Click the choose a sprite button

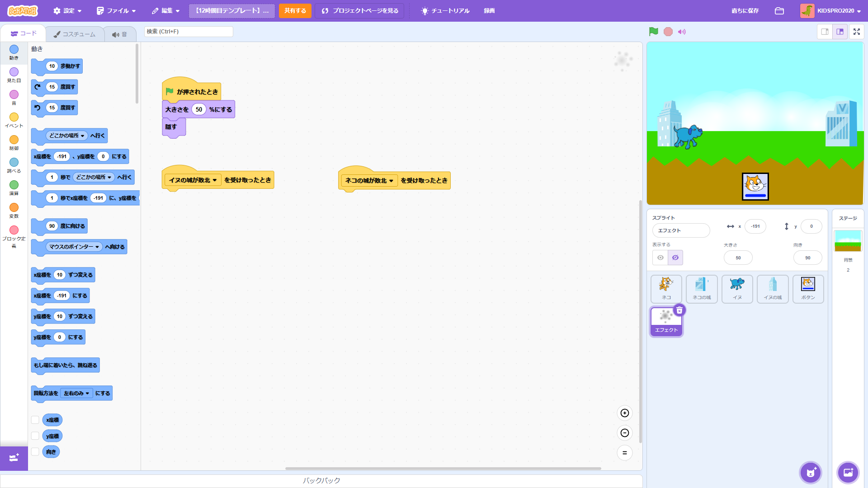coord(810,473)
